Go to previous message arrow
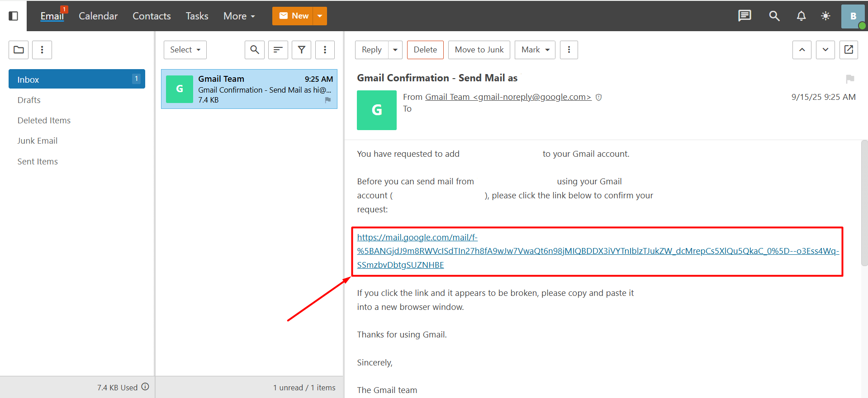The width and height of the screenshot is (868, 398). 802,50
